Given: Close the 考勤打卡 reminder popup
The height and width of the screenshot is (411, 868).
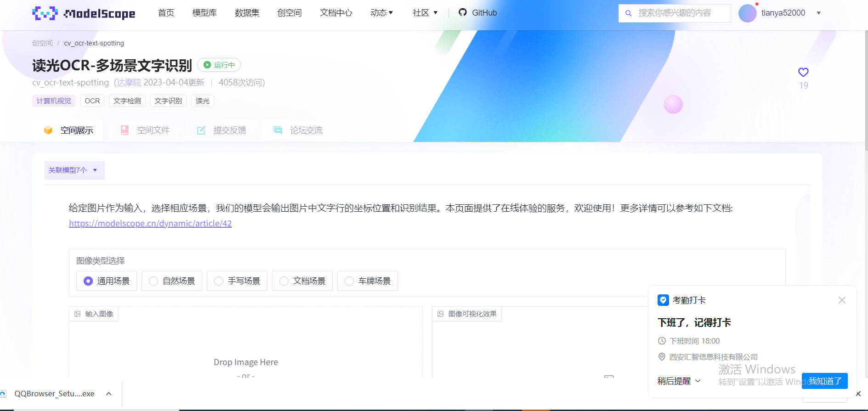Looking at the screenshot, I should 842,300.
